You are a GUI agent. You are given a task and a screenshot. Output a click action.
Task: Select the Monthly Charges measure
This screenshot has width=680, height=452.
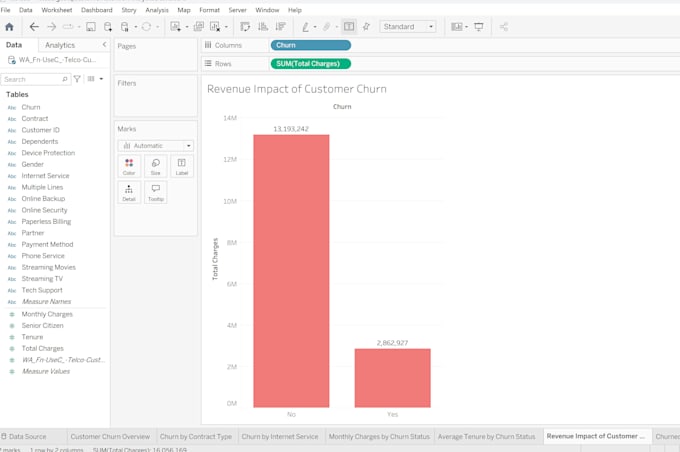[x=47, y=314]
